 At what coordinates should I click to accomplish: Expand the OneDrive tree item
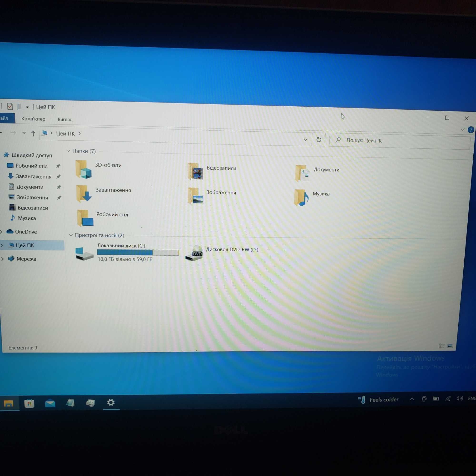click(4, 232)
